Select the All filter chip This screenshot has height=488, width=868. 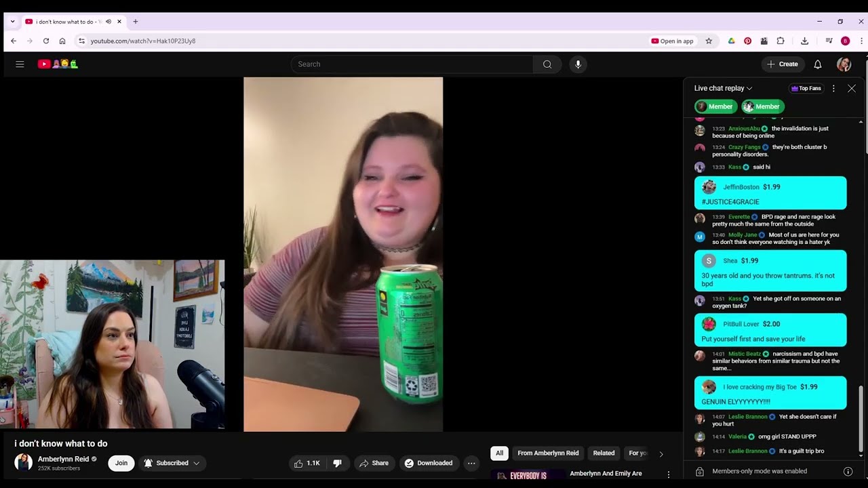(500, 453)
